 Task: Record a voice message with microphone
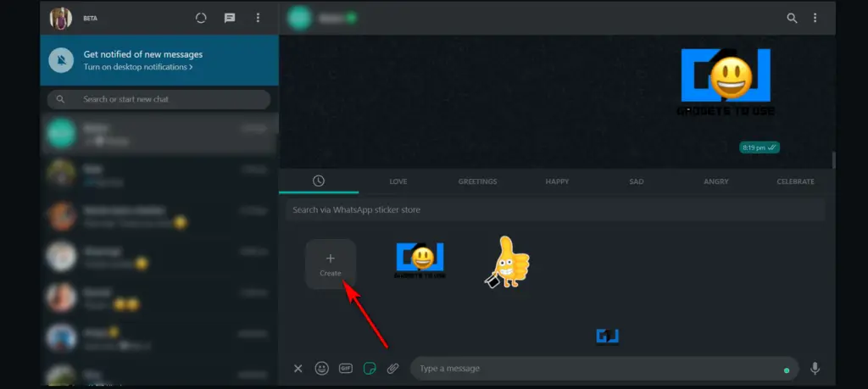(815, 369)
